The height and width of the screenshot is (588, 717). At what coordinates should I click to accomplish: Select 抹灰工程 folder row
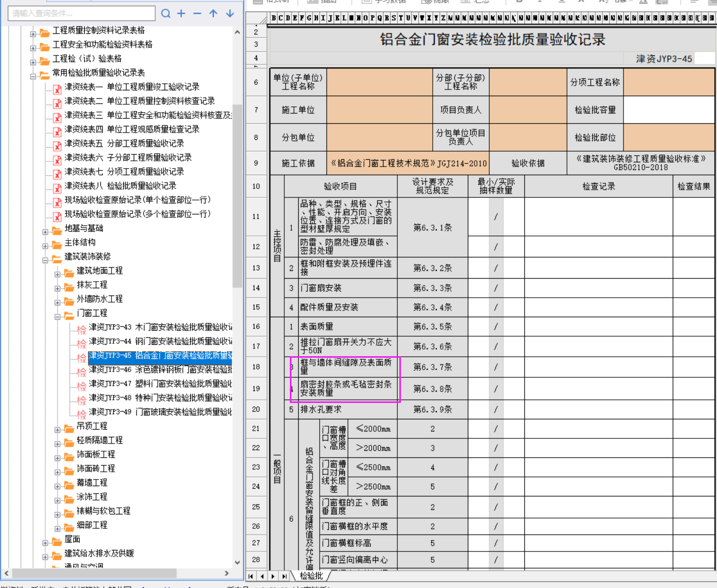tap(92, 285)
